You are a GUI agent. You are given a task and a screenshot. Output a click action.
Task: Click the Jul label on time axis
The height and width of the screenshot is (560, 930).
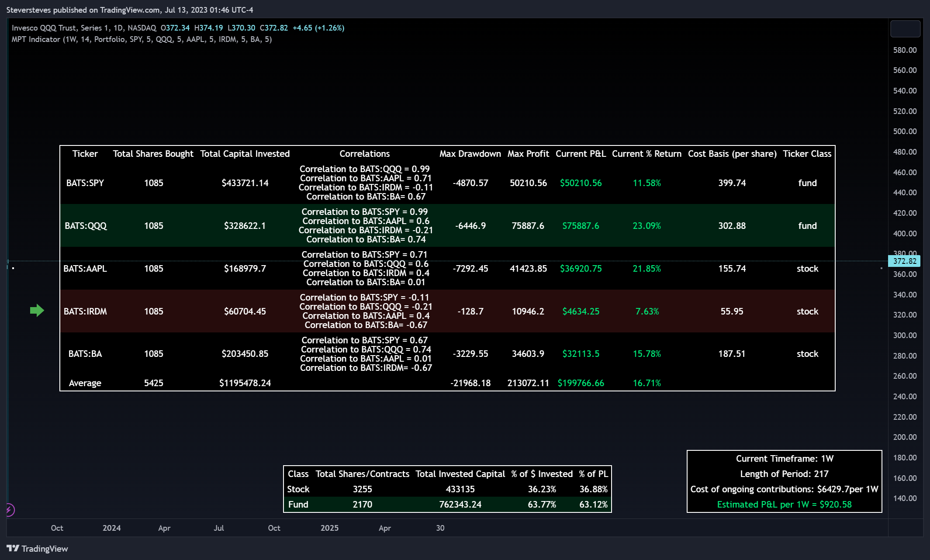pyautogui.click(x=219, y=528)
